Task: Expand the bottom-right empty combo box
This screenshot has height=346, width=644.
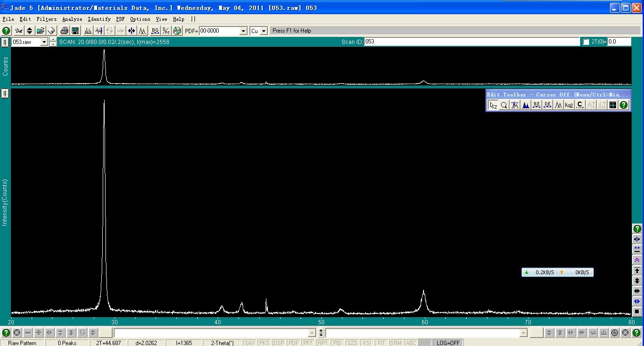Action: [523, 333]
